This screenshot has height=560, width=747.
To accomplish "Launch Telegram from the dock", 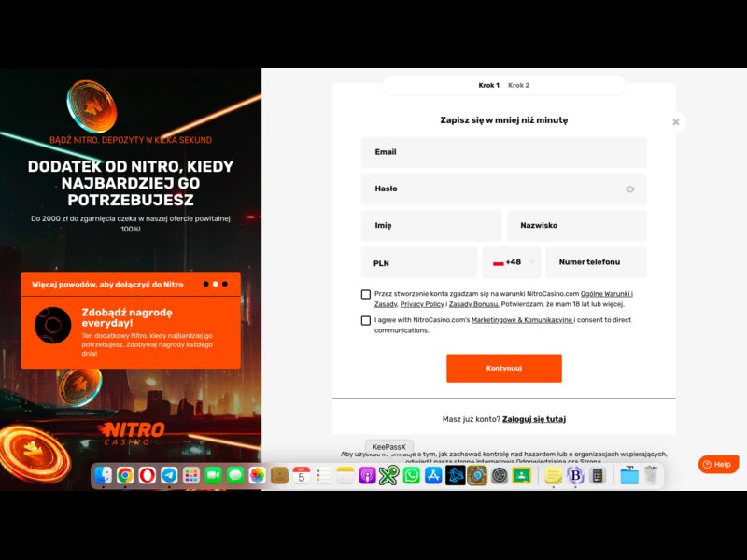I will click(x=169, y=476).
